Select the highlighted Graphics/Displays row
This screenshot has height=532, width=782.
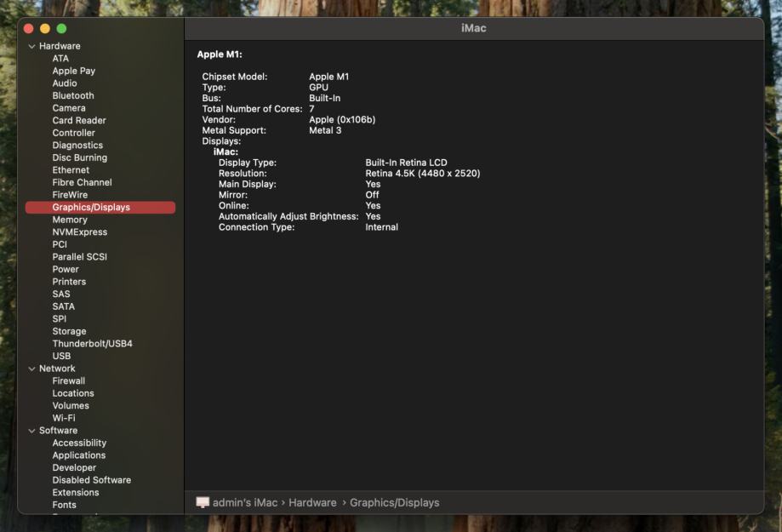100,207
